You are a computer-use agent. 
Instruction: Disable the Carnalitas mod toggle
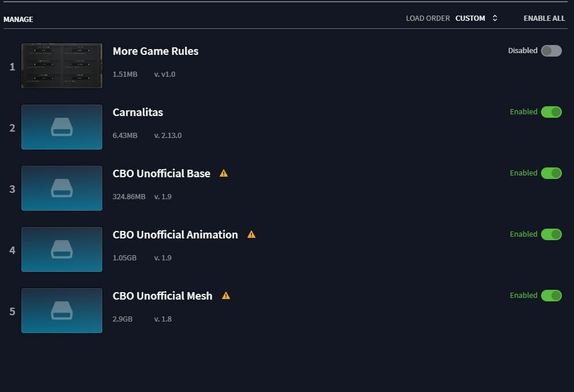pos(551,112)
